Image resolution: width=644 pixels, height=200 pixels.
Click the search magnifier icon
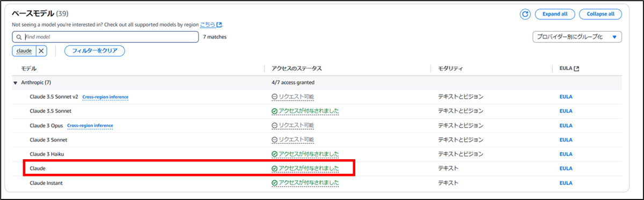19,37
